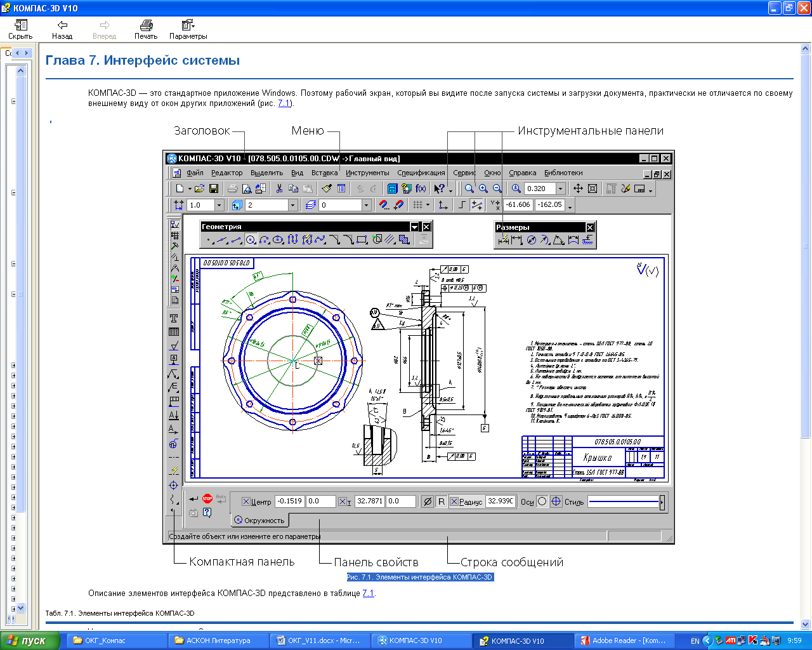Click the snap magnet icon in the figure toolbar
The height and width of the screenshot is (650, 812).
(x=384, y=205)
